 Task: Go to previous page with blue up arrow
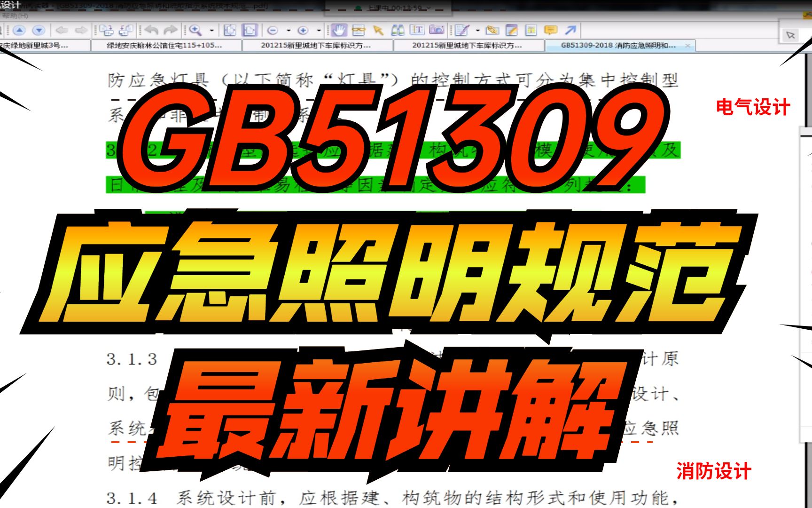click(x=19, y=31)
